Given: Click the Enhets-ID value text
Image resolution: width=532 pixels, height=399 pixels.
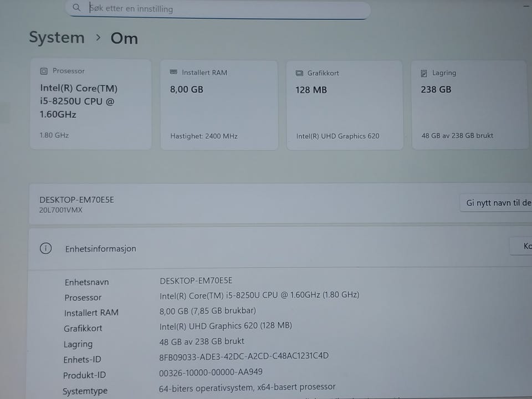Looking at the screenshot, I should (x=244, y=356).
